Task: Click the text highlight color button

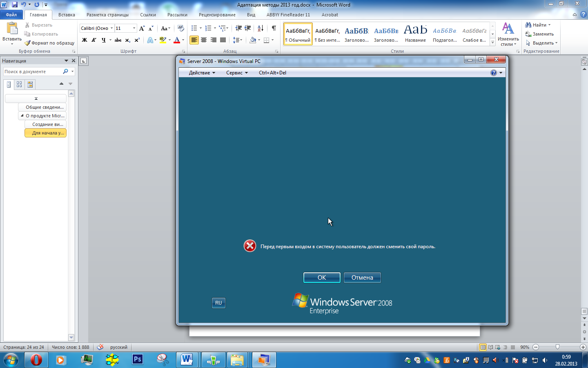Action: [163, 40]
